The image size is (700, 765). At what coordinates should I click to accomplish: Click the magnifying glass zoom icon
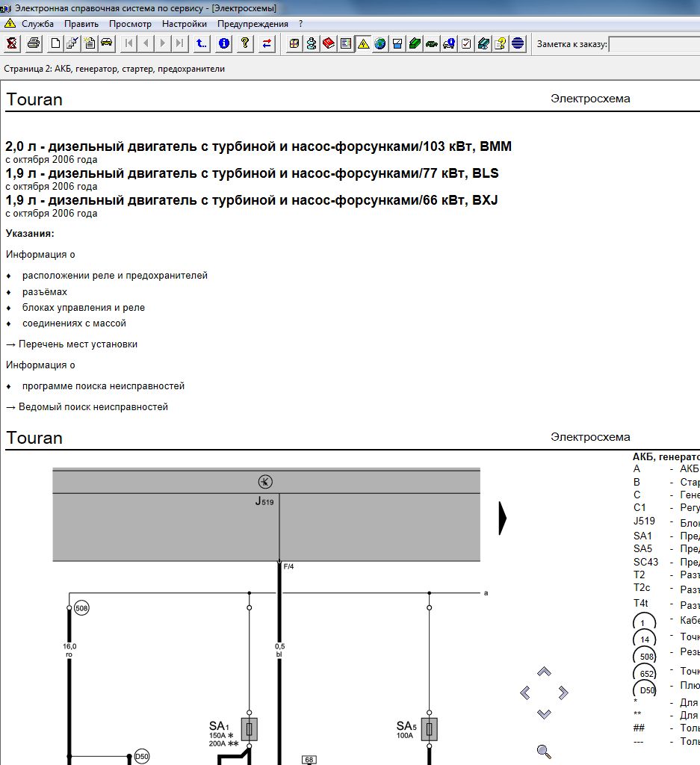[x=544, y=752]
